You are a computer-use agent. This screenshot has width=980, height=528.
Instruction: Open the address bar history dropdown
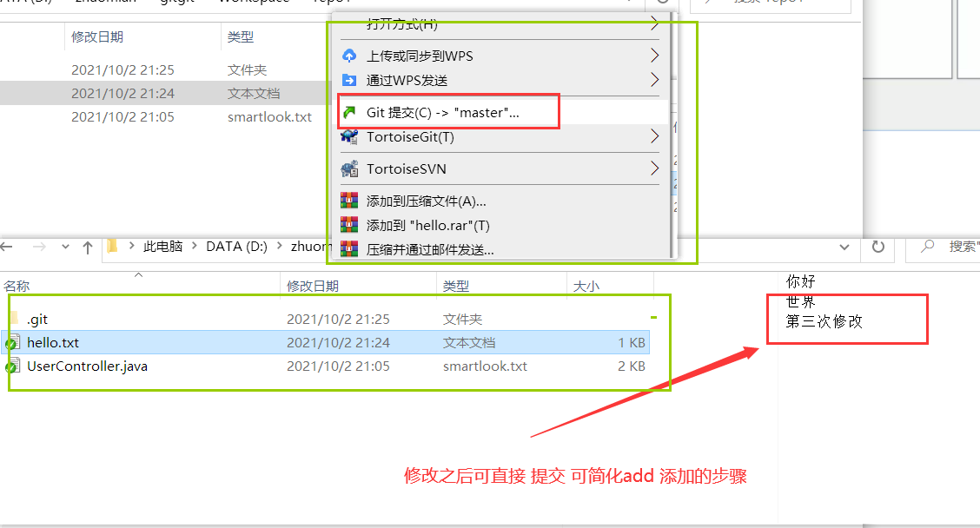844,247
